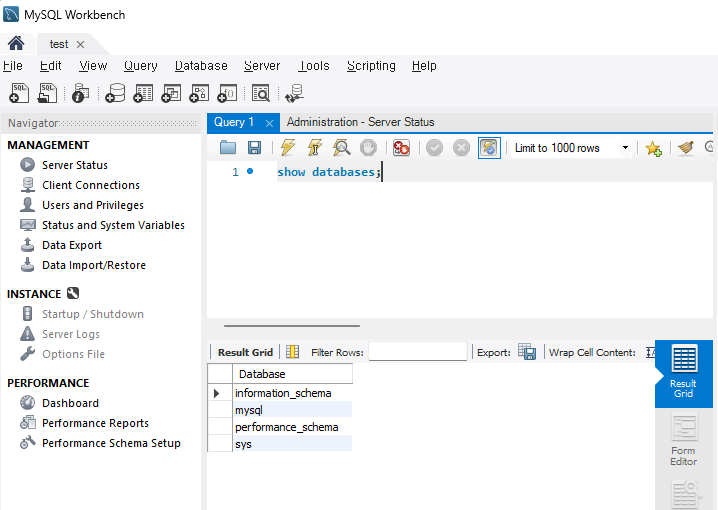The width and height of the screenshot is (718, 510).
Task: Save current statement as favorite snippet
Action: [653, 148]
